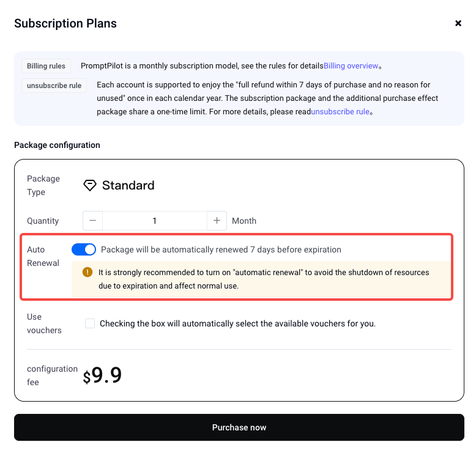Click the automatic renewal recommendation notice text
The height and width of the screenshot is (453, 476).
[263, 279]
